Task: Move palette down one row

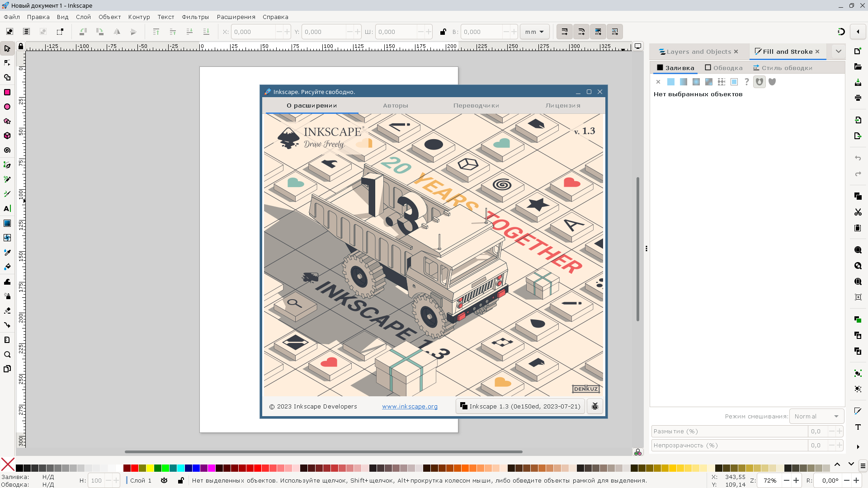Action: [x=851, y=465]
